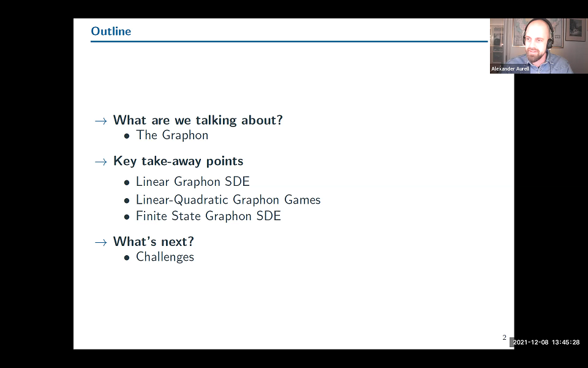Click the bullet before "Challenges"
Viewport: 588px width, 368px height.
(x=127, y=258)
